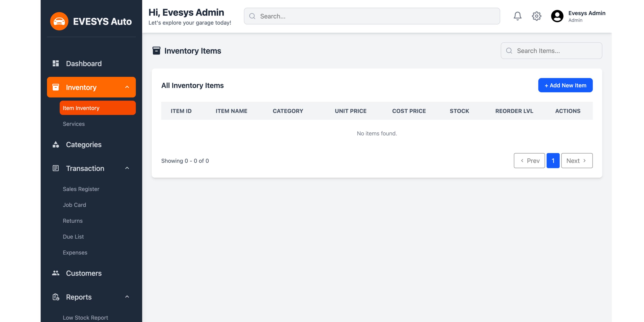Collapse the Inventory menu chevron
The height and width of the screenshot is (322, 644).
pyautogui.click(x=127, y=87)
